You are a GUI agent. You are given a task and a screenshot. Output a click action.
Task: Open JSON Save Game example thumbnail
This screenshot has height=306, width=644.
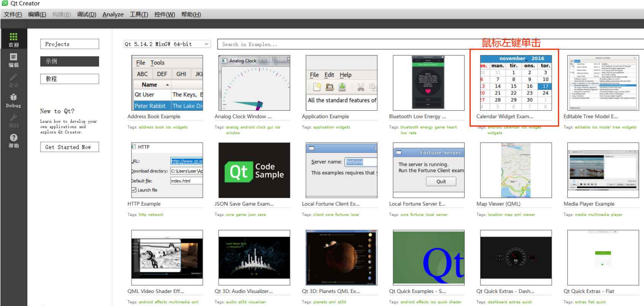pyautogui.click(x=254, y=170)
